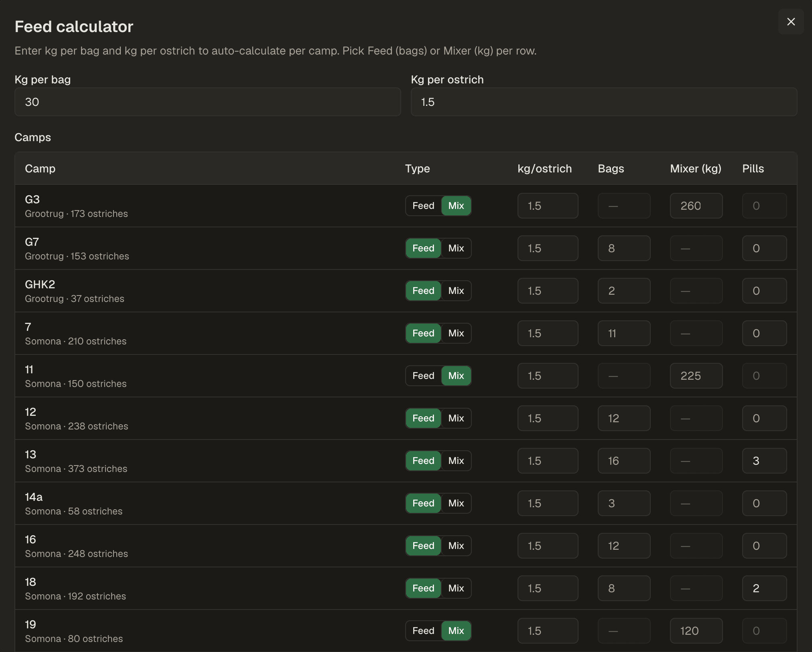Edit Bags value for camp 14a
Viewport: 812px width, 652px height.
(x=624, y=503)
